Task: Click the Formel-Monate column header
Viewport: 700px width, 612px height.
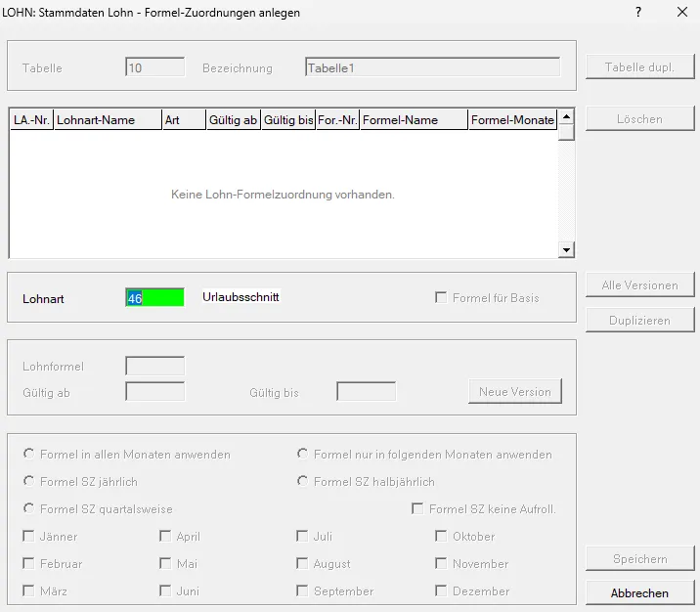Action: tap(512, 119)
